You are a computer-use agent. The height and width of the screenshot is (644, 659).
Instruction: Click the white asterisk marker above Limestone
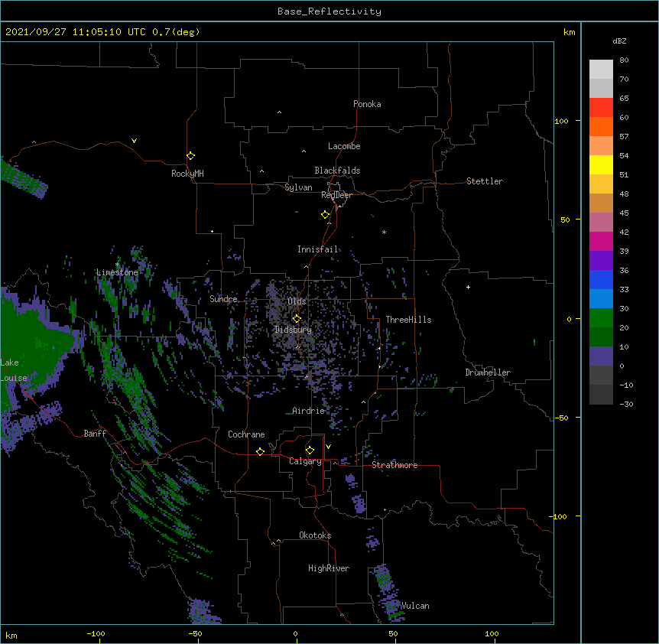click(118, 265)
